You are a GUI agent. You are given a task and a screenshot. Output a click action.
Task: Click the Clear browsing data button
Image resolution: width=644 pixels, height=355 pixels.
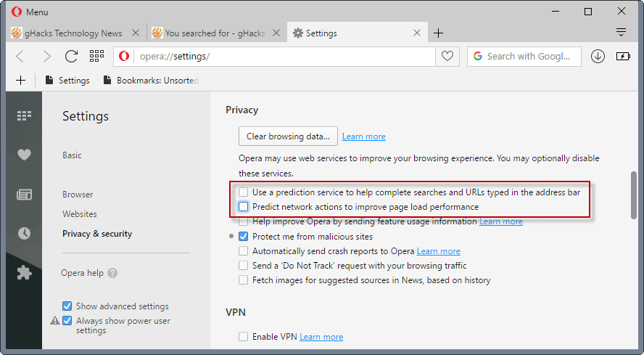(288, 136)
